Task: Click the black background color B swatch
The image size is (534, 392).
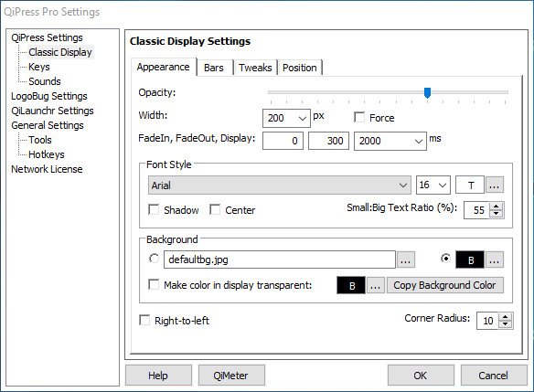Action: click(x=470, y=260)
